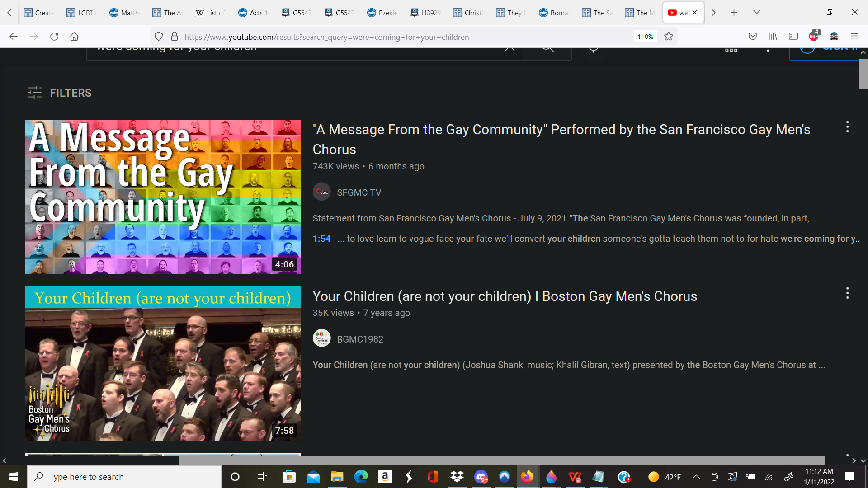Switch to the Ezekie tab
The width and height of the screenshot is (868, 488).
[383, 13]
